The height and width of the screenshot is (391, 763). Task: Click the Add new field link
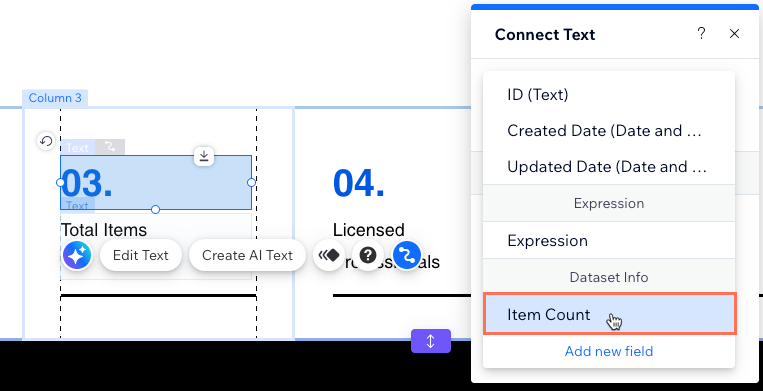pyautogui.click(x=609, y=351)
